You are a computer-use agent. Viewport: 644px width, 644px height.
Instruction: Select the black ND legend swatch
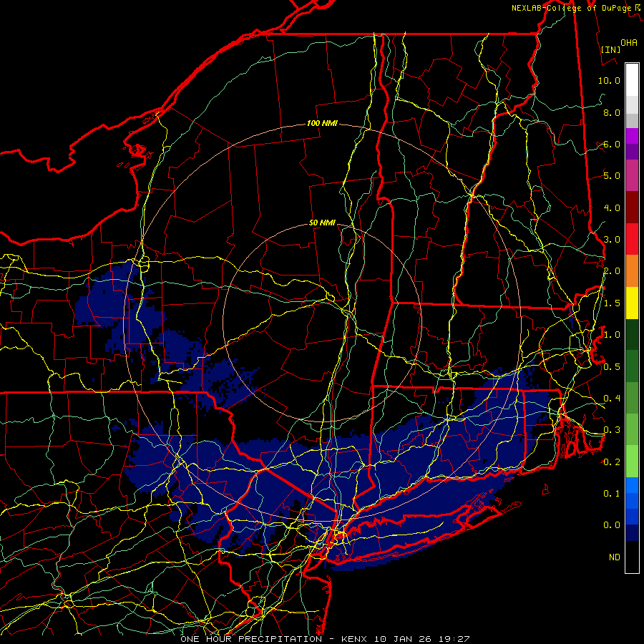coord(632,557)
